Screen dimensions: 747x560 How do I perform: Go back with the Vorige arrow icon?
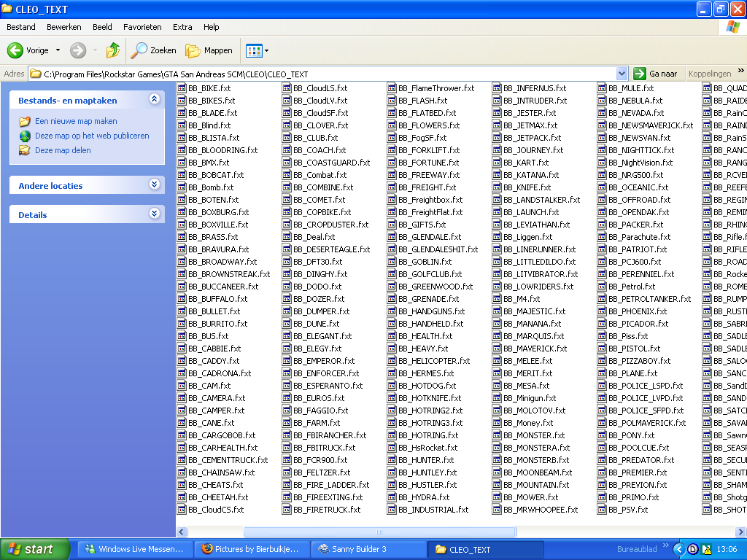pyautogui.click(x=15, y=50)
